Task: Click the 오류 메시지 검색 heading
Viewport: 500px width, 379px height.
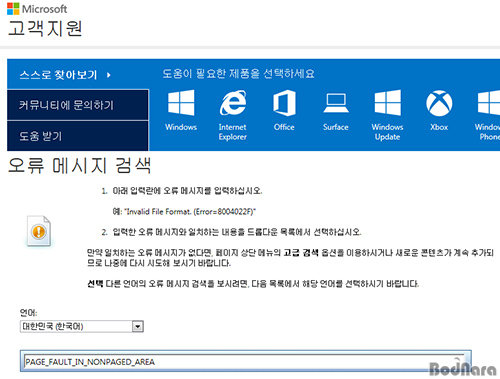Action: click(x=79, y=166)
